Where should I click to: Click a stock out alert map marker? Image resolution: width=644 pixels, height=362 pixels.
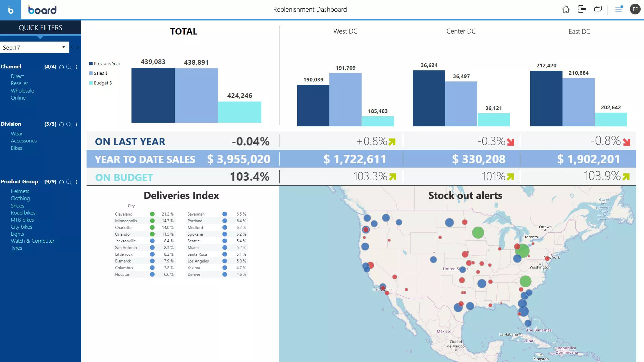click(477, 233)
